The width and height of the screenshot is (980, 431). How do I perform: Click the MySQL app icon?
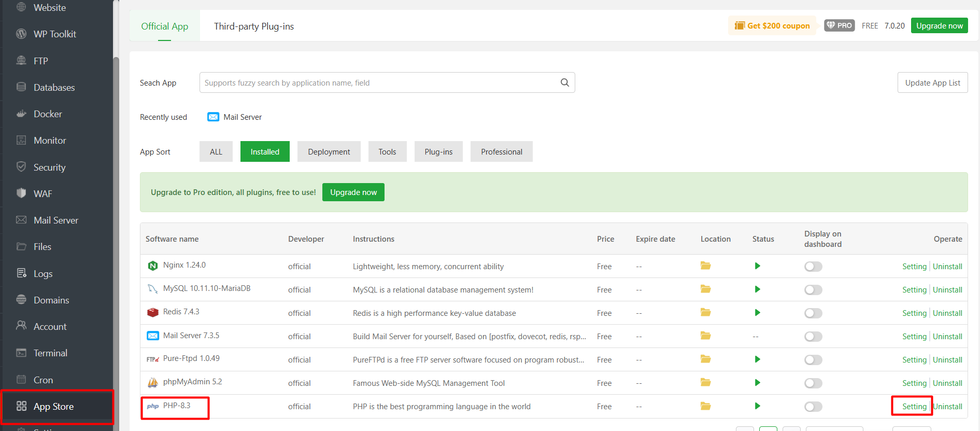coord(152,289)
